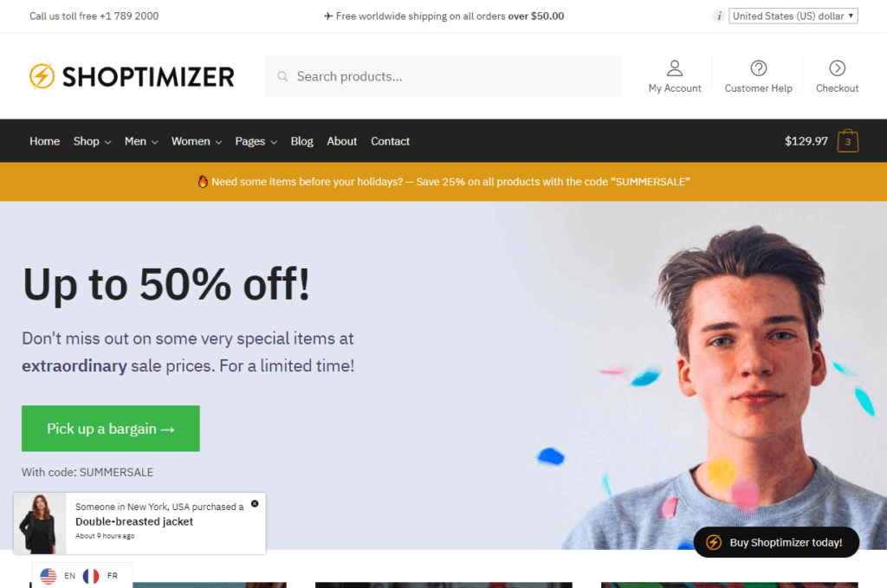Expand the Pages menu
Screen dimensions: 887x588
click(x=256, y=141)
